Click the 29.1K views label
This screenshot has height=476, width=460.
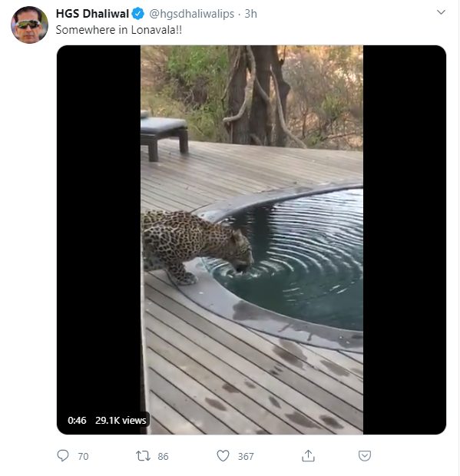(x=121, y=421)
